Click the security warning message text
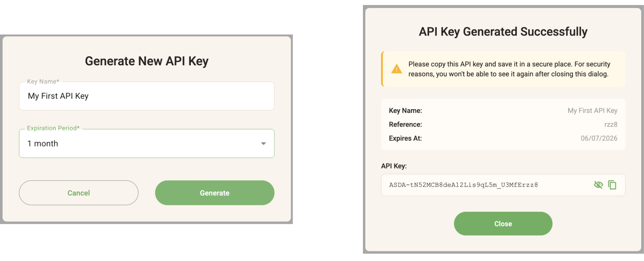 tap(509, 69)
